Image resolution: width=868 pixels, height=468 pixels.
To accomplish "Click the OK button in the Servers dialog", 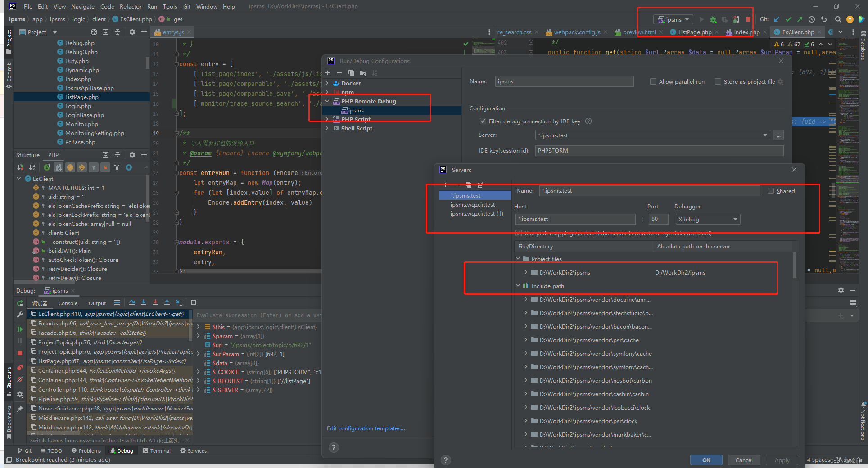I will click(x=706, y=460).
